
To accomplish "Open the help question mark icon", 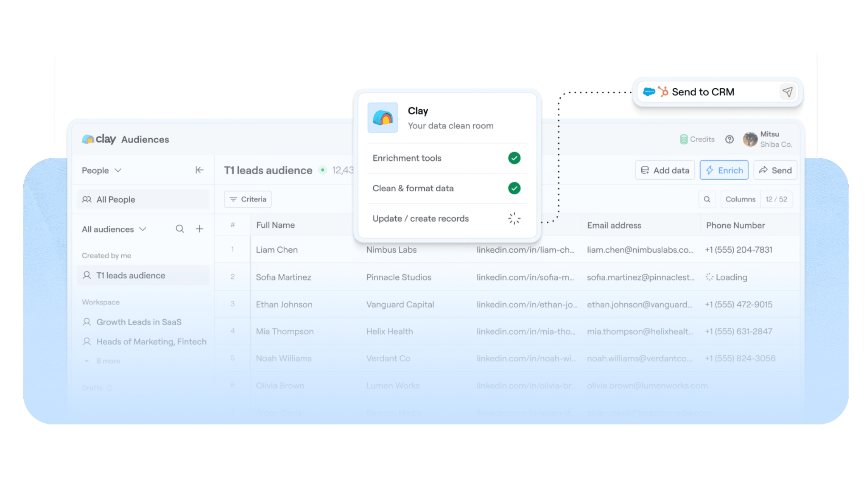I will (729, 139).
